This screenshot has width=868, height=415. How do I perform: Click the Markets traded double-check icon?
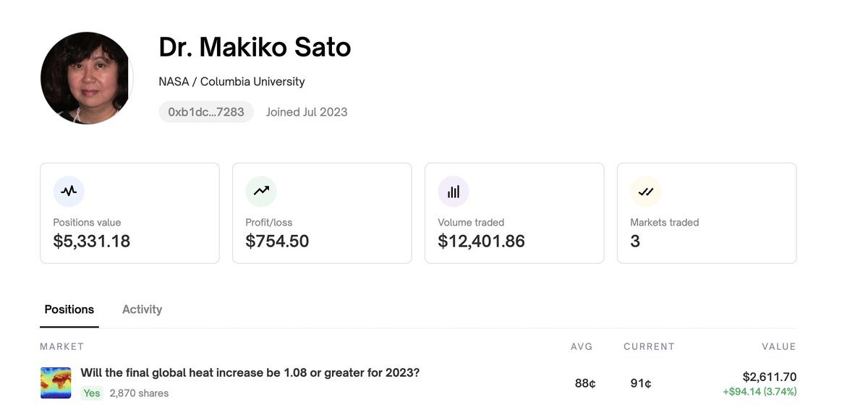tap(646, 192)
